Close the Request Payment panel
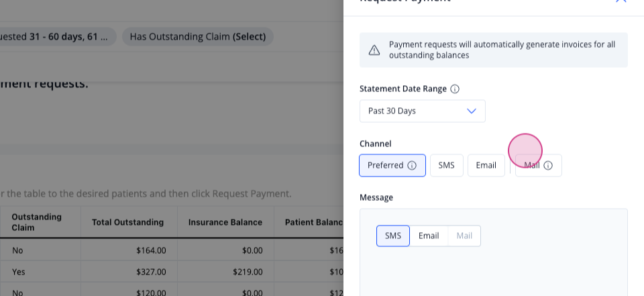The width and height of the screenshot is (644, 296). tap(621, 0)
